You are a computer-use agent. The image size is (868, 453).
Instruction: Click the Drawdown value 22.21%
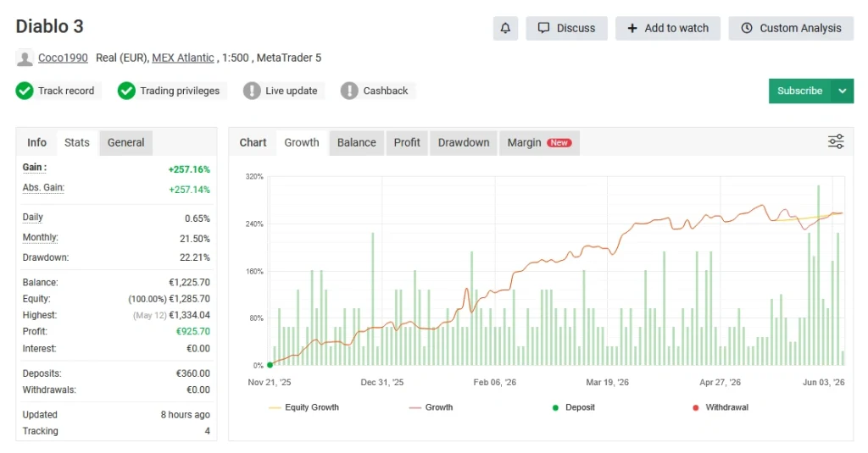tap(195, 257)
